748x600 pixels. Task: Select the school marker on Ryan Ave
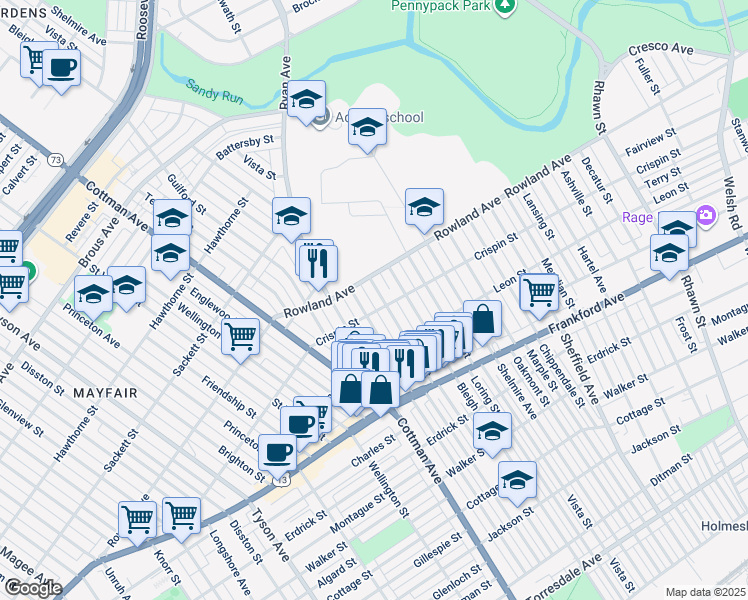point(306,101)
